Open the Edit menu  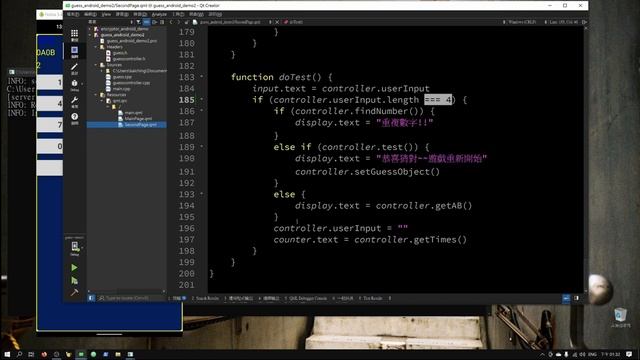(90, 14)
